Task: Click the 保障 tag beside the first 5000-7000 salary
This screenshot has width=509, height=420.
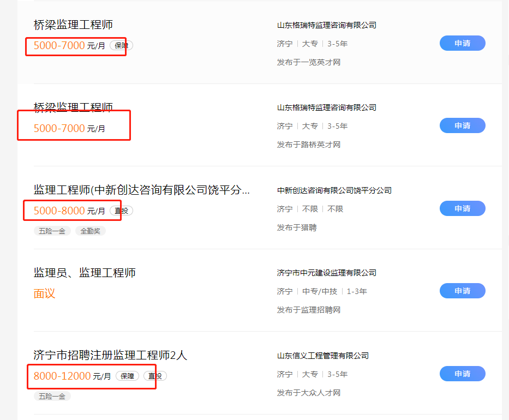Action: point(121,46)
